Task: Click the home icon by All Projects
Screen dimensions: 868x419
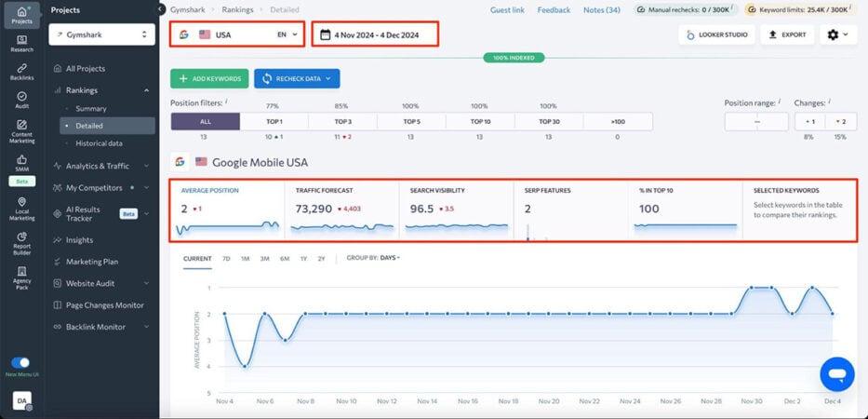Action: pyautogui.click(x=57, y=69)
